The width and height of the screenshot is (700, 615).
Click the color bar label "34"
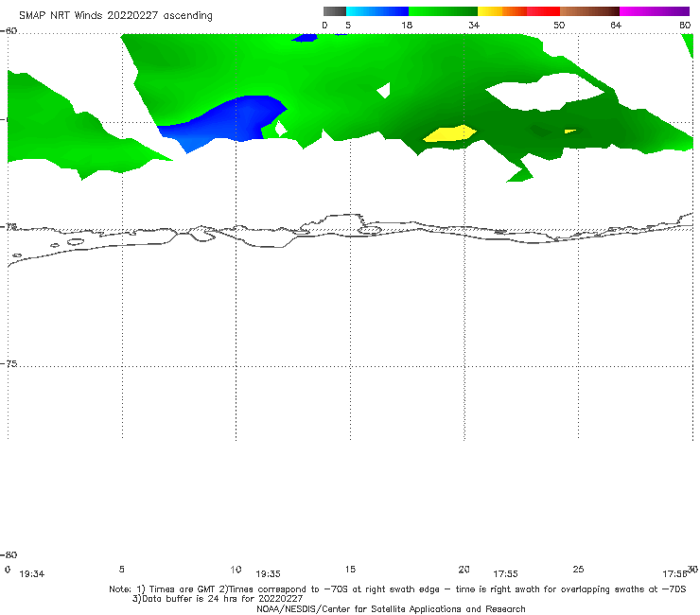click(x=474, y=25)
